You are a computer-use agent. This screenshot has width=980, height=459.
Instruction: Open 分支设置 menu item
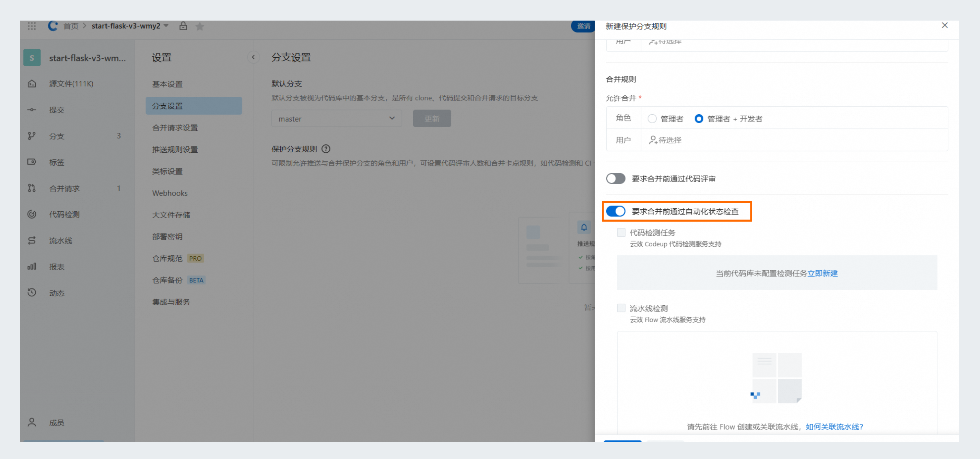[194, 106]
